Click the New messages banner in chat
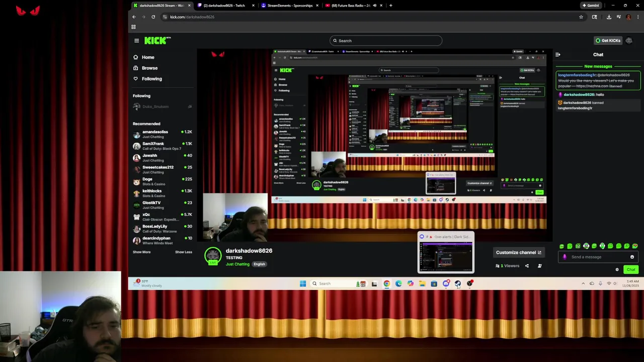Screen dimensions: 644x362 click(x=598, y=66)
